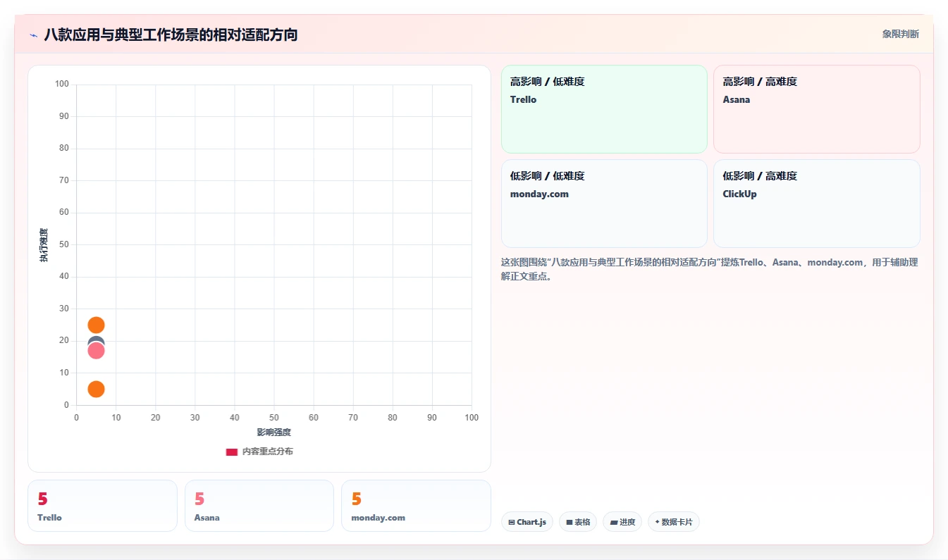Click the 执行难度 y-axis label
The image size is (948, 560).
click(44, 245)
